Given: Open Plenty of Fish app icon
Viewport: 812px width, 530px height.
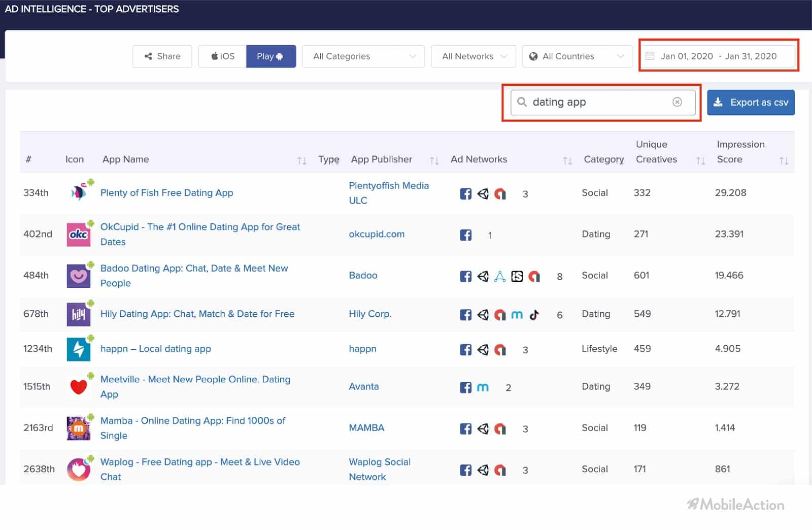Looking at the screenshot, I should point(79,192).
